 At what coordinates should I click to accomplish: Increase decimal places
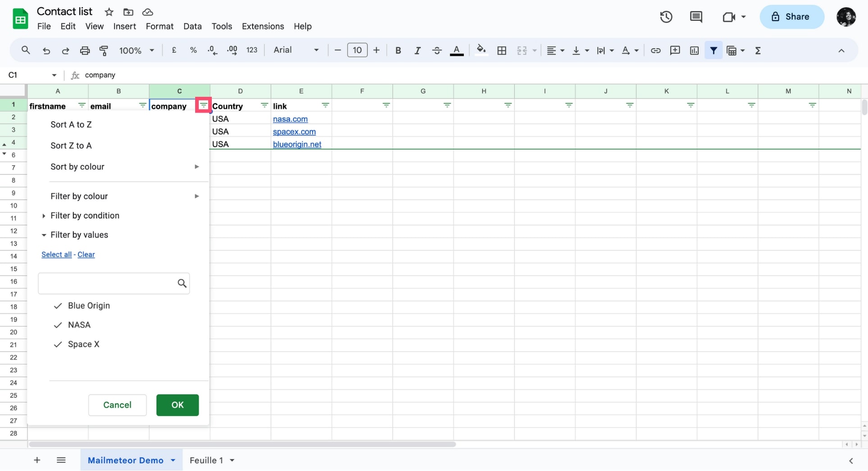(x=232, y=50)
